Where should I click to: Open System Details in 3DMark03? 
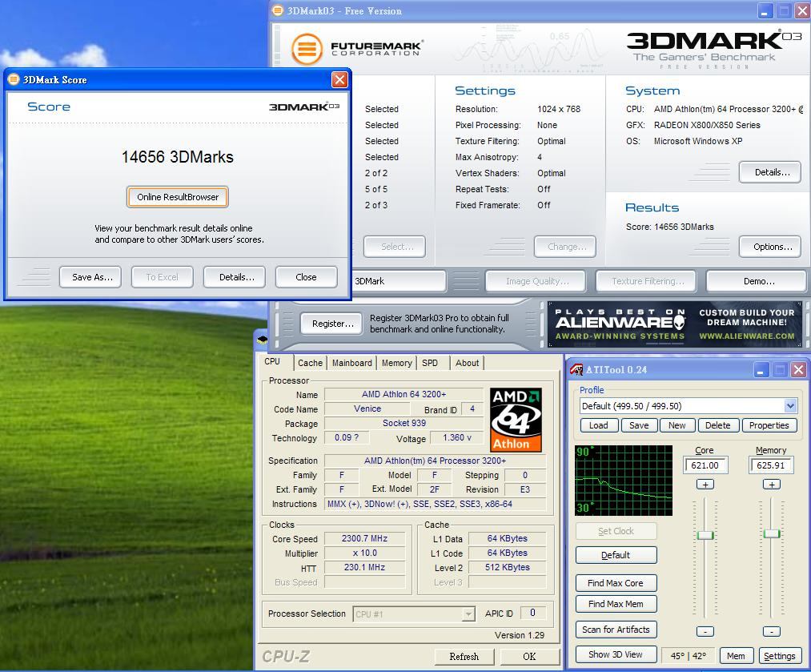(770, 171)
